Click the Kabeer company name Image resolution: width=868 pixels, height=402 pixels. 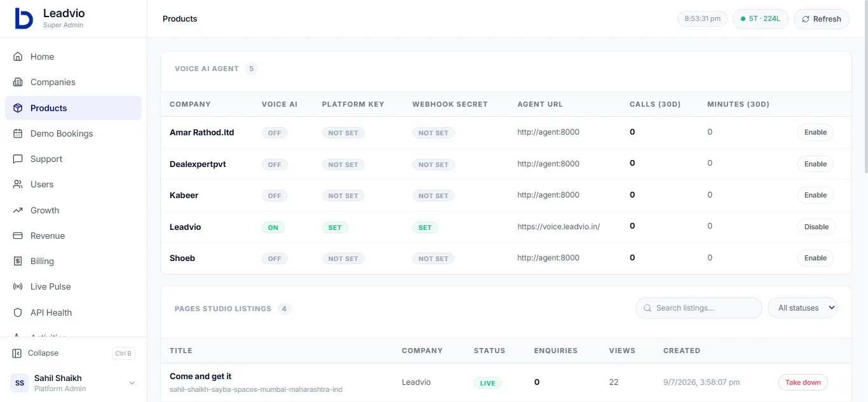pos(184,195)
